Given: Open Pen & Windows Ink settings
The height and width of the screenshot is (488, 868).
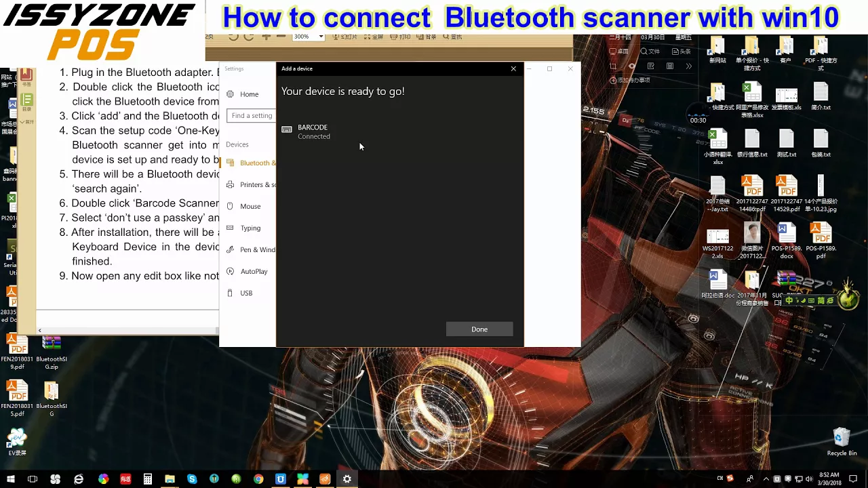Looking at the screenshot, I should click(x=250, y=249).
